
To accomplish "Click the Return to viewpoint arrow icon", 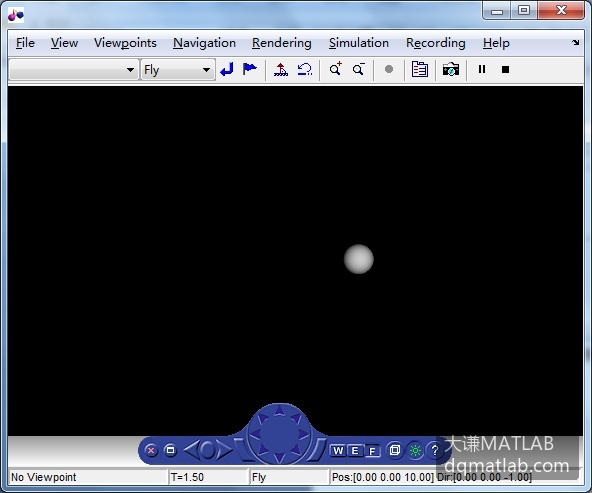I will 227,69.
